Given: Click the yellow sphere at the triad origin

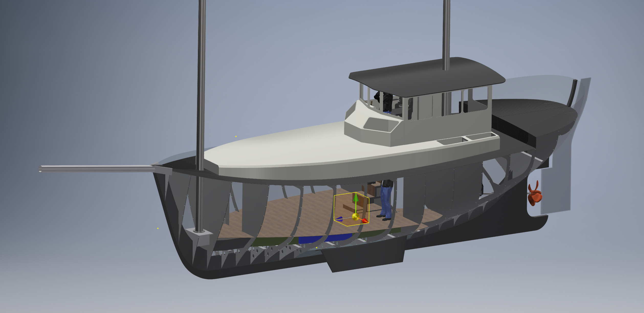Looking at the screenshot, I should (x=355, y=217).
